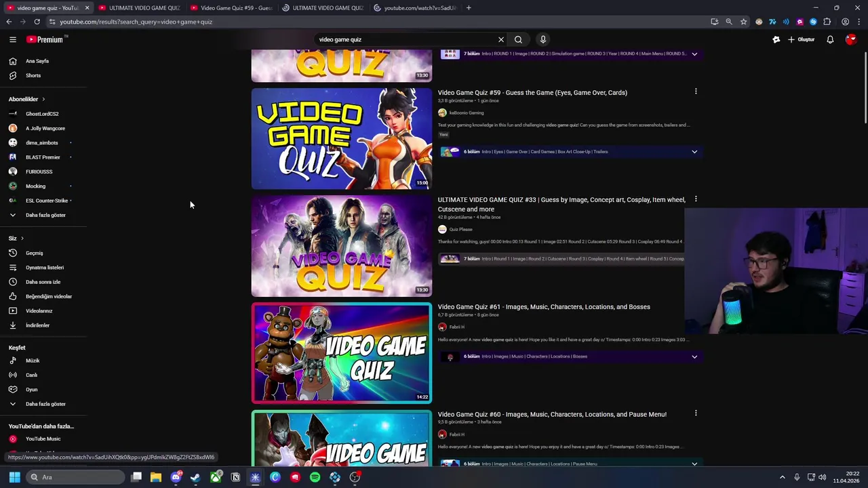Open YouTube Music link in sidebar
Viewport: 868px width, 488px height.
coord(43,439)
